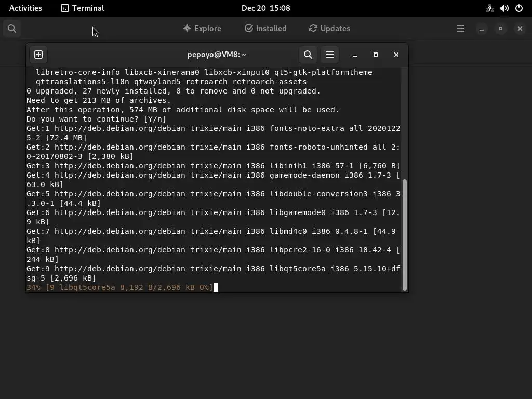Switch to Updates tab in Software
This screenshot has width=532, height=399.
coord(329,29)
